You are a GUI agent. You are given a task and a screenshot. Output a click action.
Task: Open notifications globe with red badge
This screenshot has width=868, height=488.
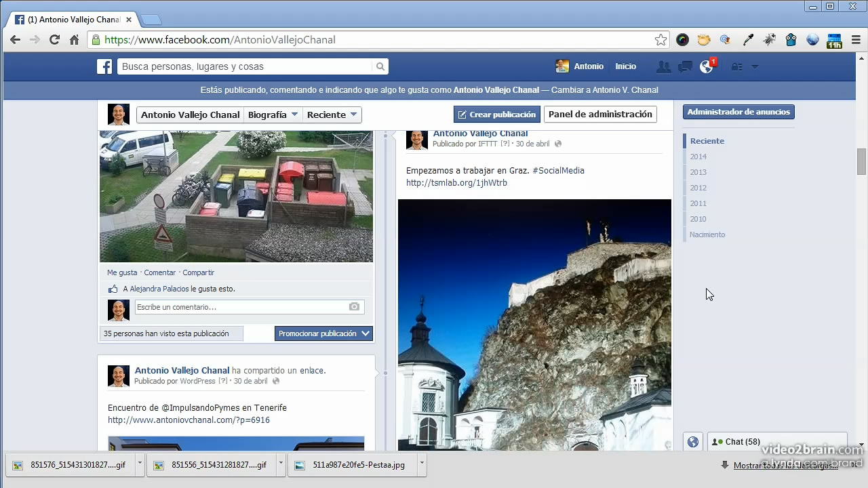click(707, 66)
